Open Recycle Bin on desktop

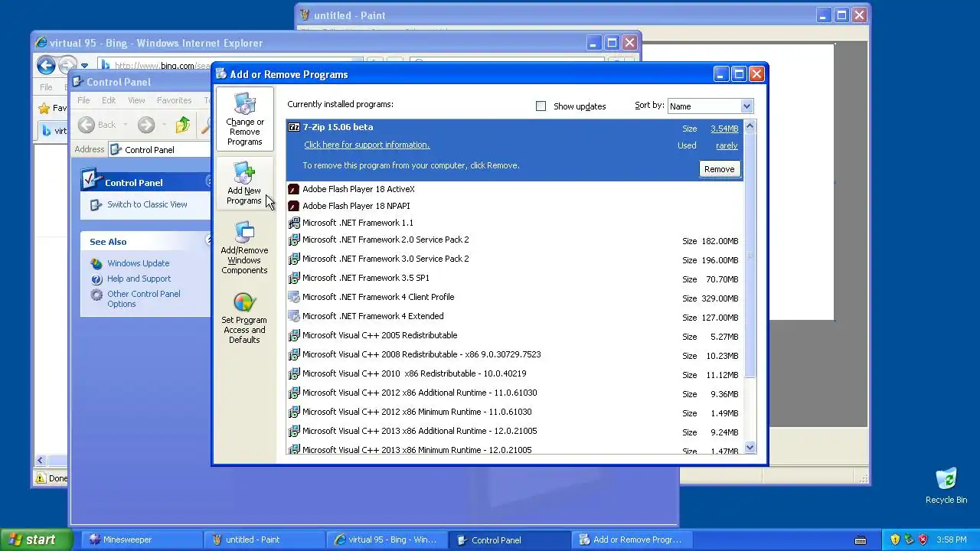[x=946, y=486]
